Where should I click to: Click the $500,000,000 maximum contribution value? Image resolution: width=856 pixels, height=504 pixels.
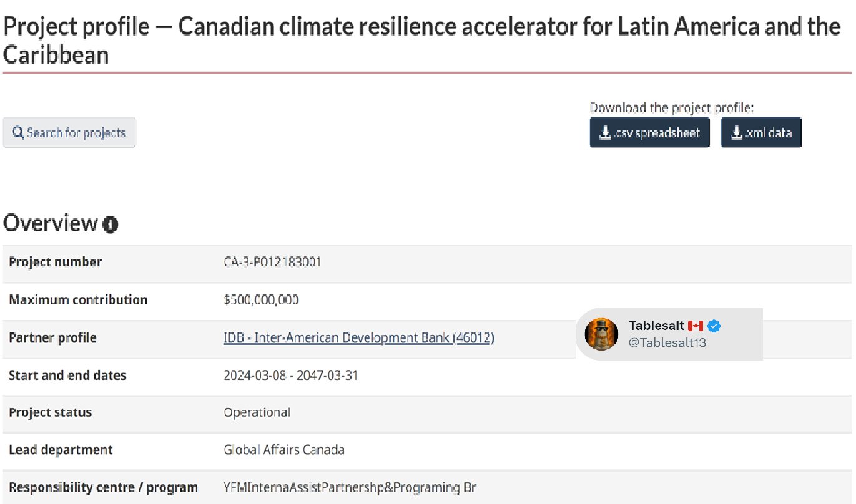tap(261, 299)
